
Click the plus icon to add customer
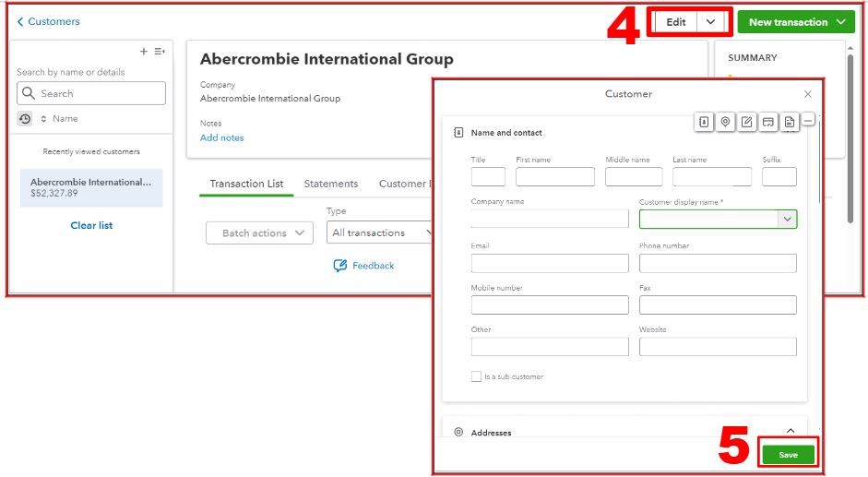[143, 52]
